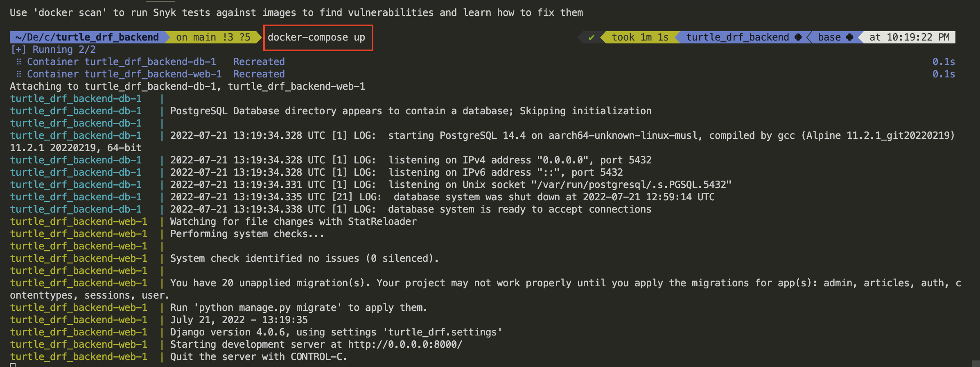Click the 'Recreated' status for db-1 container

[x=259, y=62]
